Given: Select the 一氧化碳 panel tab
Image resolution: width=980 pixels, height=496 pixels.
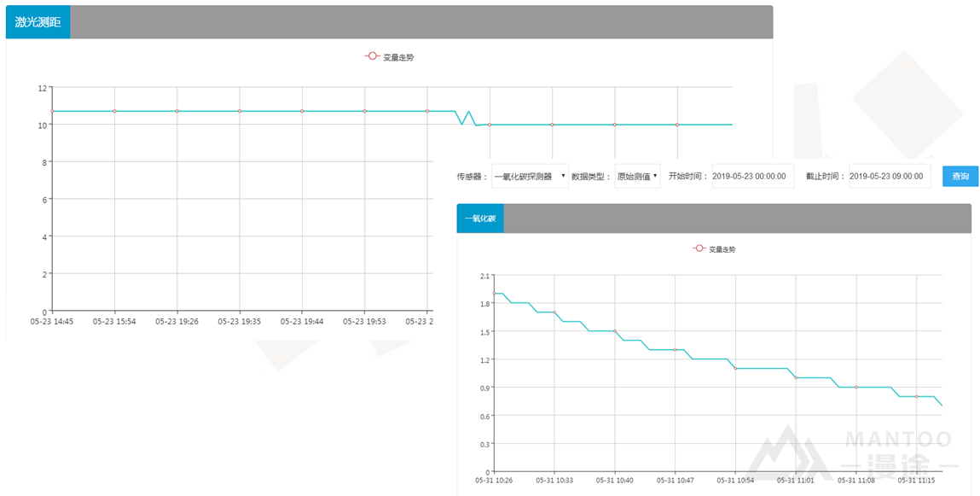Looking at the screenshot, I should click(x=480, y=219).
